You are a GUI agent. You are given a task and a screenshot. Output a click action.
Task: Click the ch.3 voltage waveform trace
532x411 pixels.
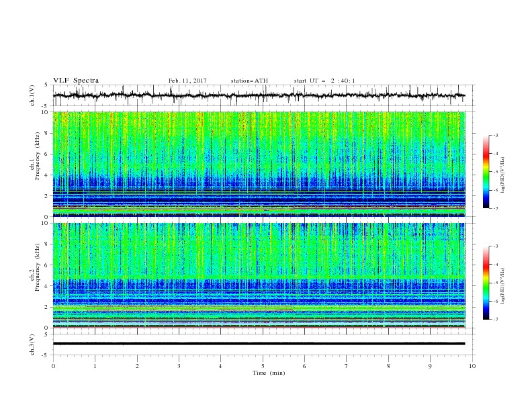pos(259,344)
